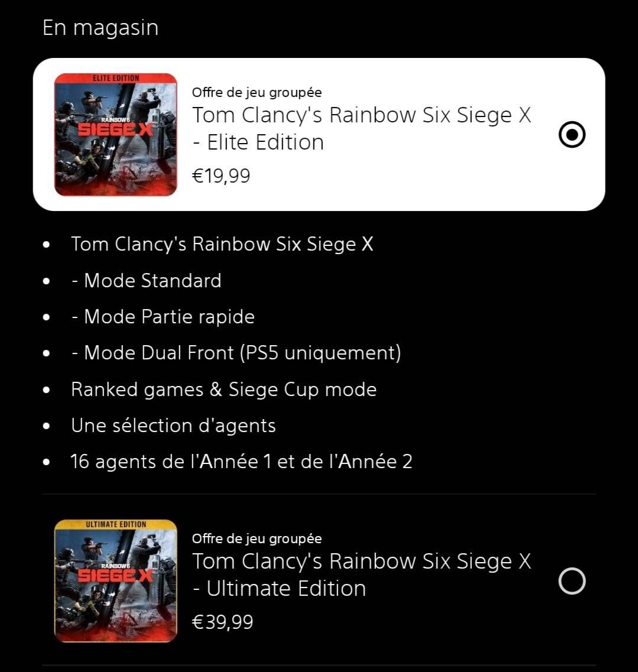
Task: Click 'Offre de jeu groupée' label above Elite Edition
Action: [x=257, y=92]
